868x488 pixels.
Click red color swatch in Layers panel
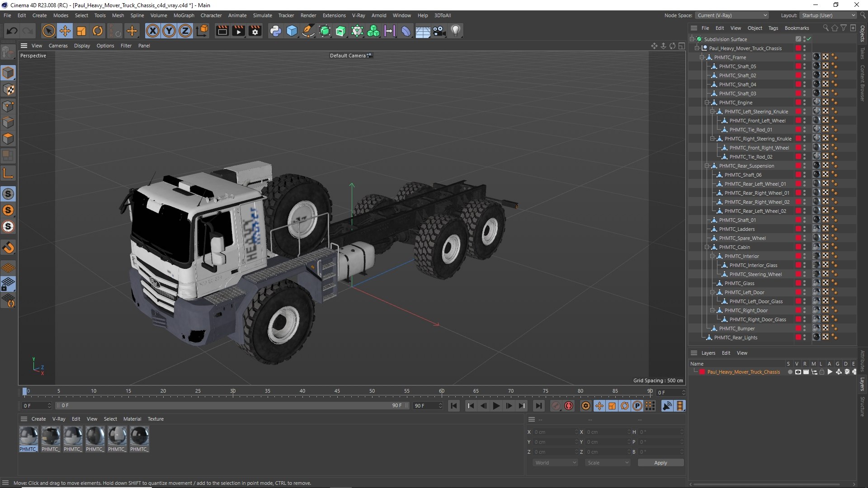(x=702, y=372)
